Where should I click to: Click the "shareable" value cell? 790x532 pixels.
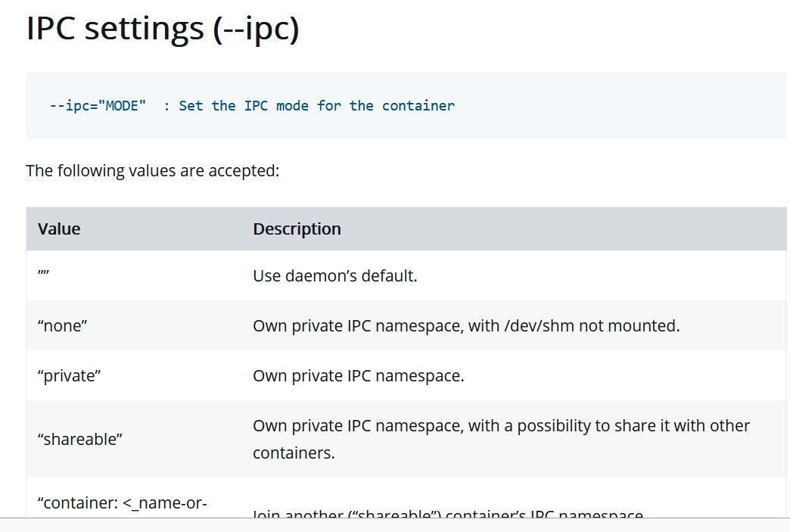80,439
